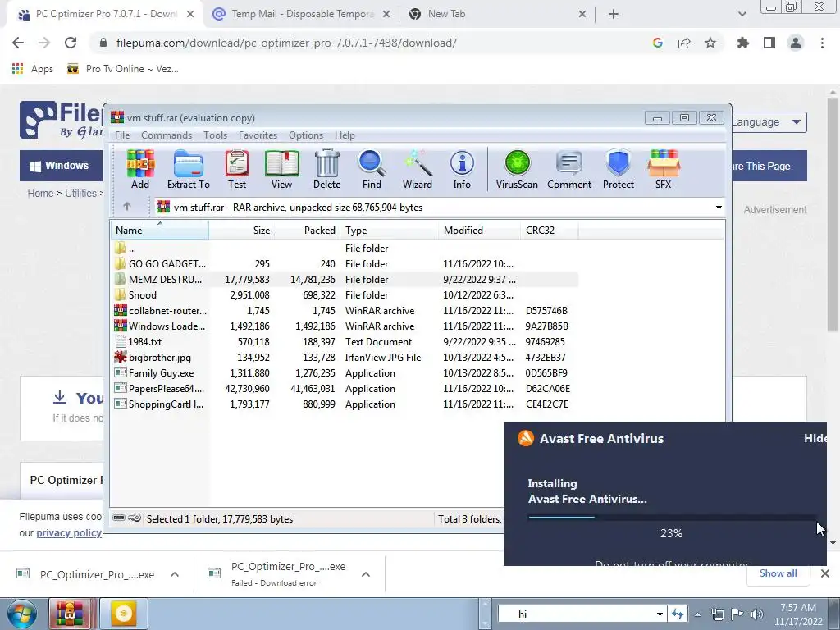The height and width of the screenshot is (630, 840).
Task: Start VirusScan on the archive
Action: [517, 169]
